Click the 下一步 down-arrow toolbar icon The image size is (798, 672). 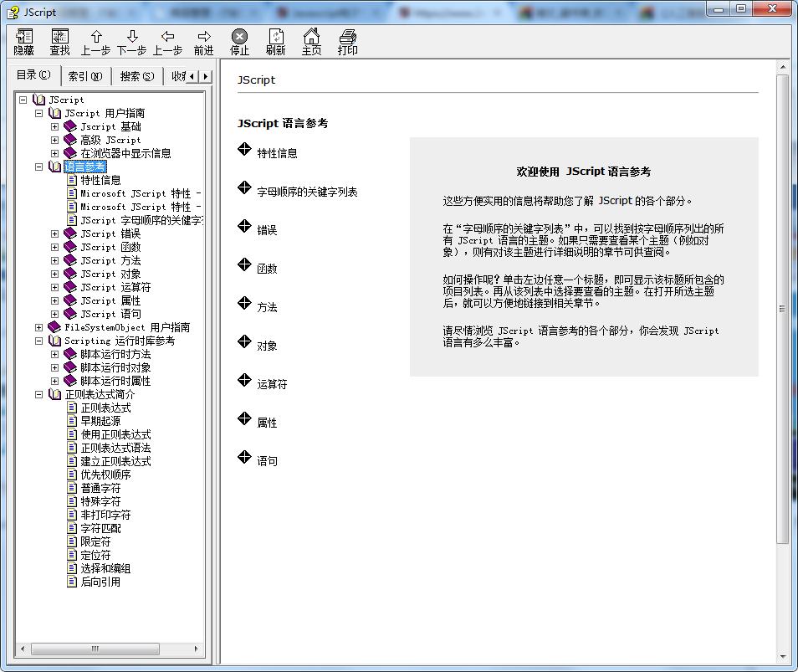131,37
